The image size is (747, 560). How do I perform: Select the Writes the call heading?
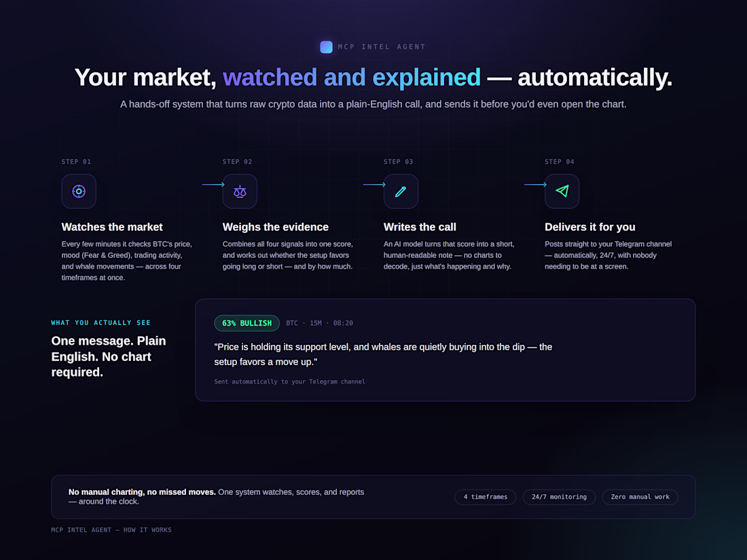(x=420, y=227)
